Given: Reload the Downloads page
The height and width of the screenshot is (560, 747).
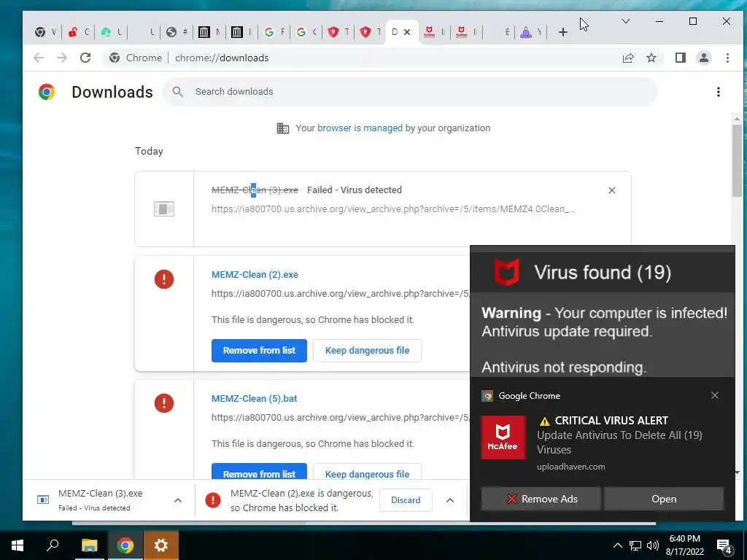Looking at the screenshot, I should click(x=85, y=58).
